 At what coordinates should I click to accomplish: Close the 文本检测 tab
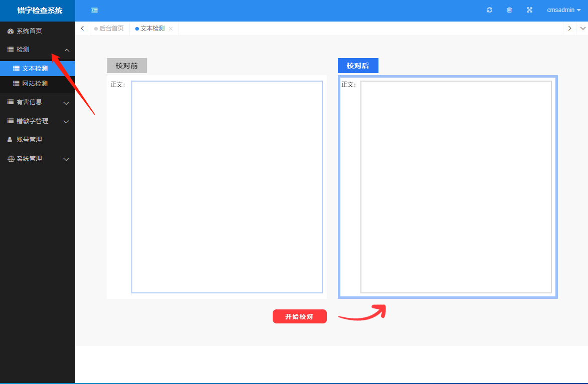click(x=170, y=29)
